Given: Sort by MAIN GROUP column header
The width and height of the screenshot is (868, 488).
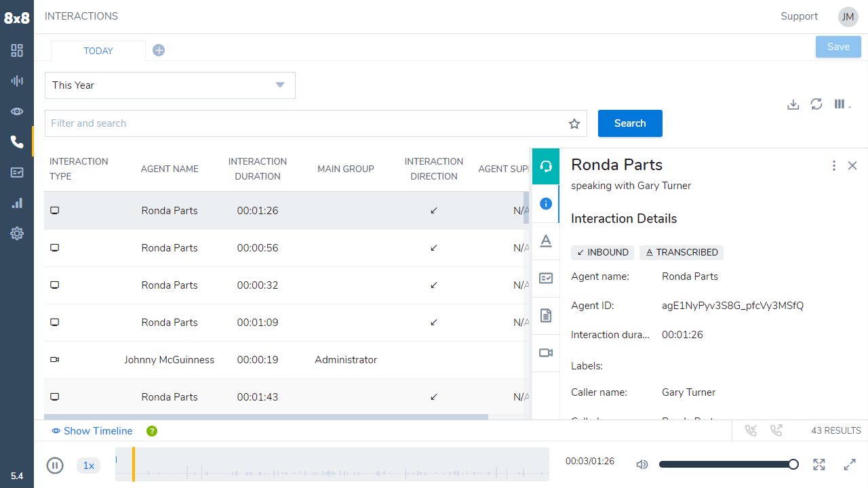Looking at the screenshot, I should point(346,169).
